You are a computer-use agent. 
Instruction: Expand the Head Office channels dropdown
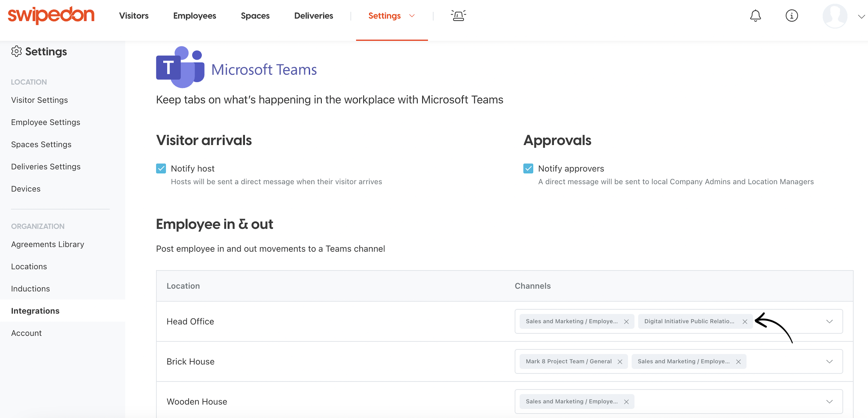tap(830, 322)
